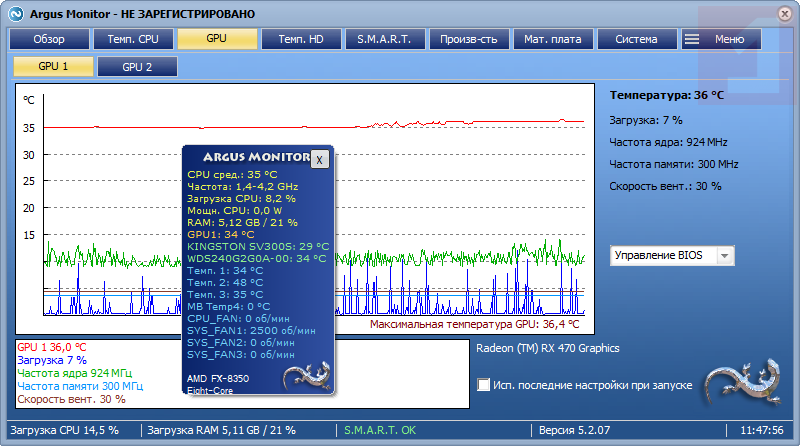This screenshot has height=446, width=800.
Task: Open the Управление BIOS dropdown
Action: click(x=672, y=255)
